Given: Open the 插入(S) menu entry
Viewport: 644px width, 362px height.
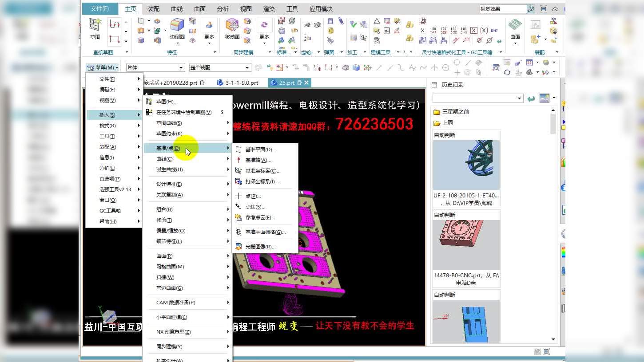Looking at the screenshot, I should [107, 114].
